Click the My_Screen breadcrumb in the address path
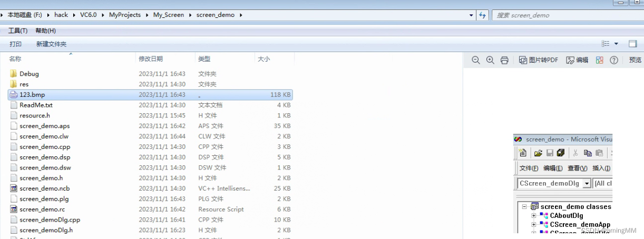The height and width of the screenshot is (239, 644). [x=169, y=15]
